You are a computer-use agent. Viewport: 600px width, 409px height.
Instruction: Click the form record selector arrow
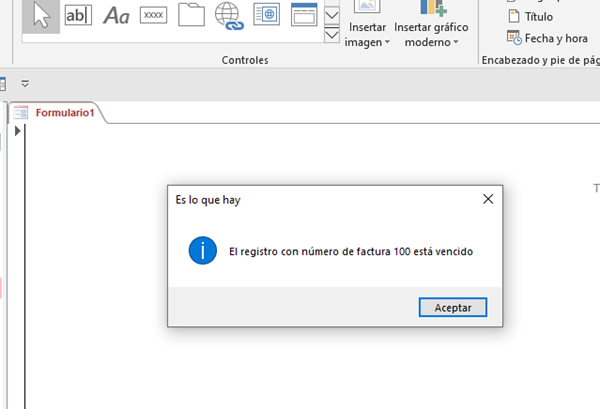click(17, 131)
